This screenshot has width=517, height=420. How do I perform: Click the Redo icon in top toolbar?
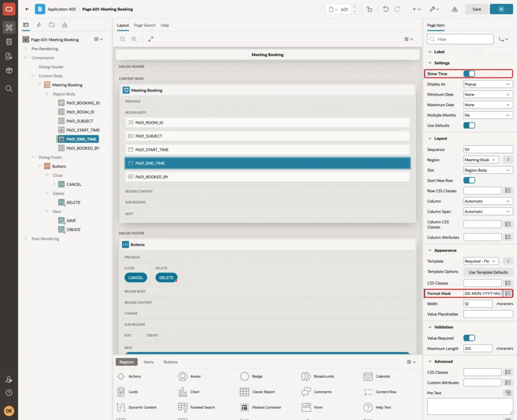pyautogui.click(x=397, y=9)
